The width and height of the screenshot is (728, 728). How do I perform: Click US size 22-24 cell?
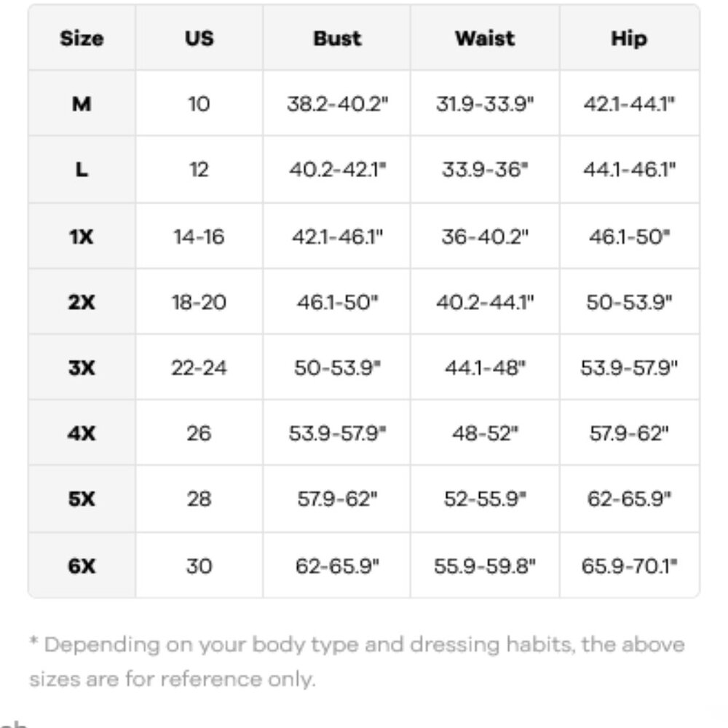tap(199, 367)
